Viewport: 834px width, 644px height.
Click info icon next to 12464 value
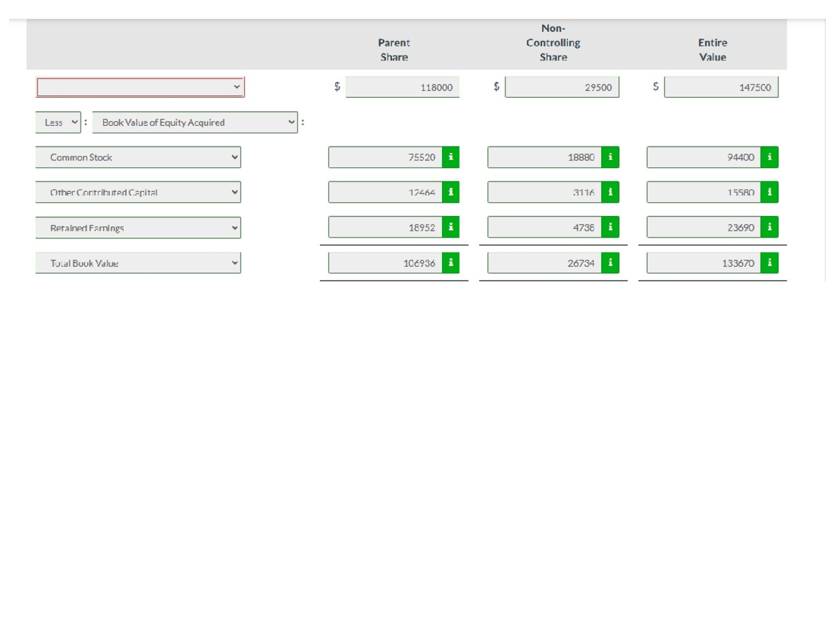(450, 192)
